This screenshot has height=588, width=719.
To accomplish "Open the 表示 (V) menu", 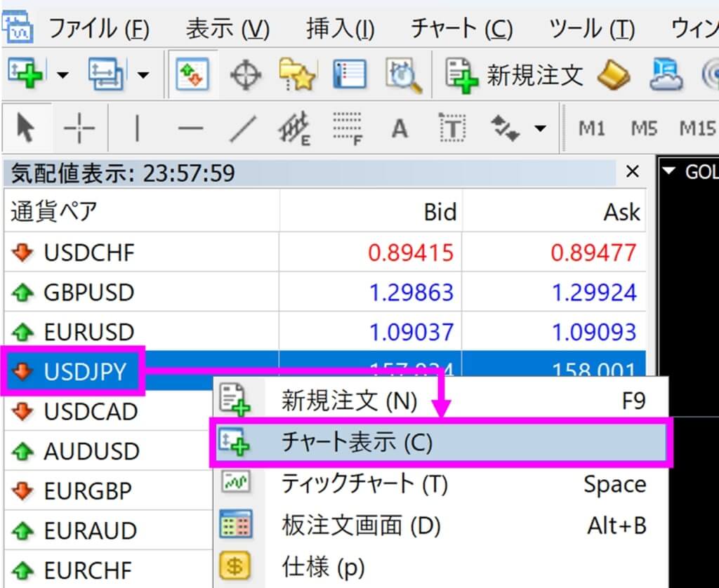I will [227, 29].
